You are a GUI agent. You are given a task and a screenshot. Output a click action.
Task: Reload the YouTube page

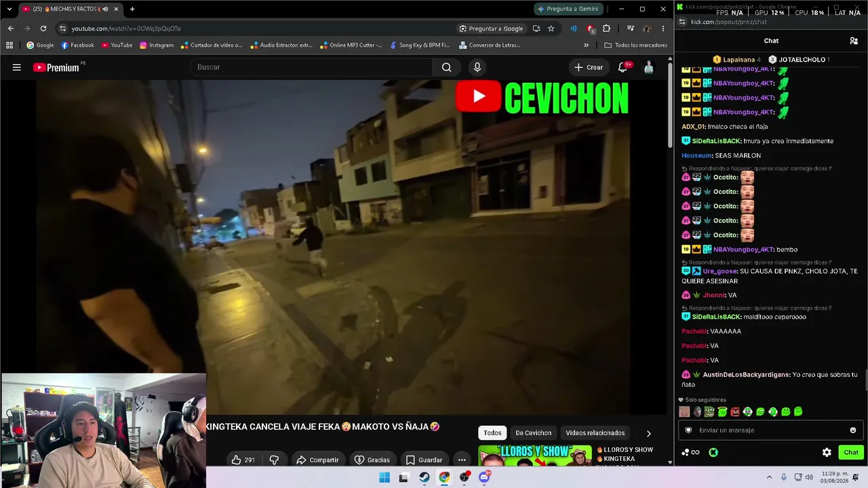click(43, 28)
